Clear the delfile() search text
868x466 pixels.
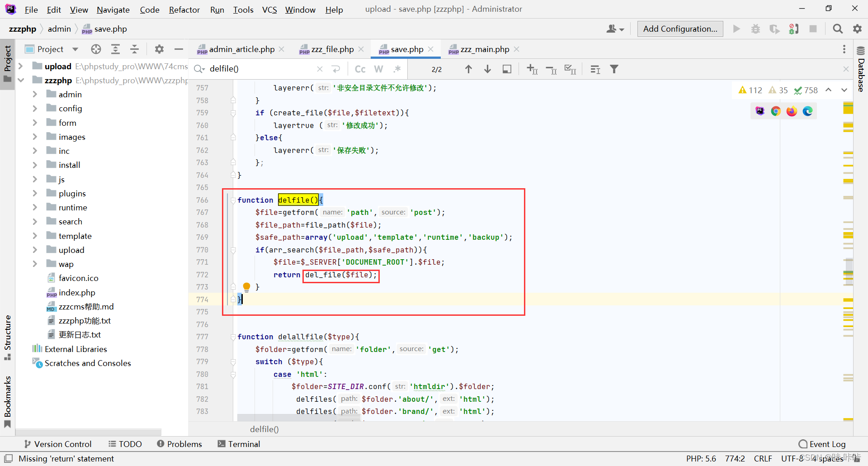point(320,69)
